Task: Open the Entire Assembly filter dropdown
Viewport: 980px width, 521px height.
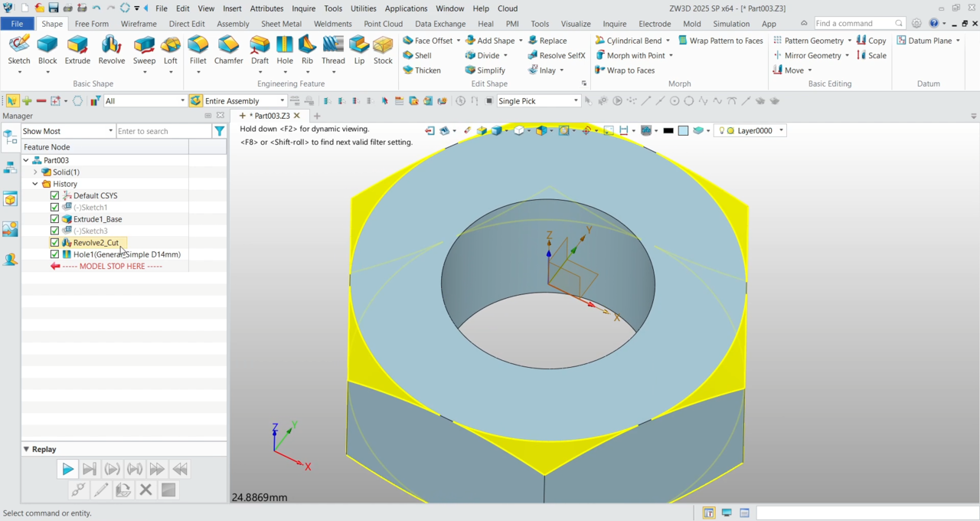Action: pyautogui.click(x=282, y=101)
